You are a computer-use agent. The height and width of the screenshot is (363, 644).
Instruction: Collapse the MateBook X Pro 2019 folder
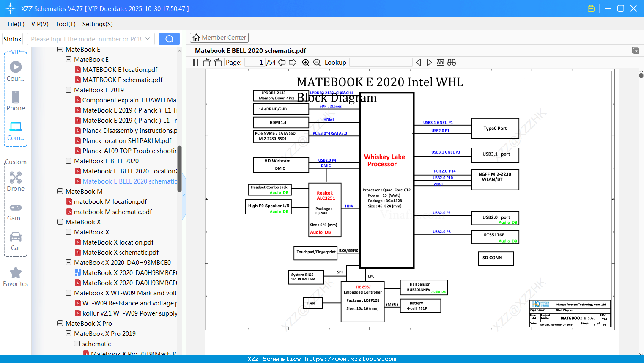[x=69, y=334]
